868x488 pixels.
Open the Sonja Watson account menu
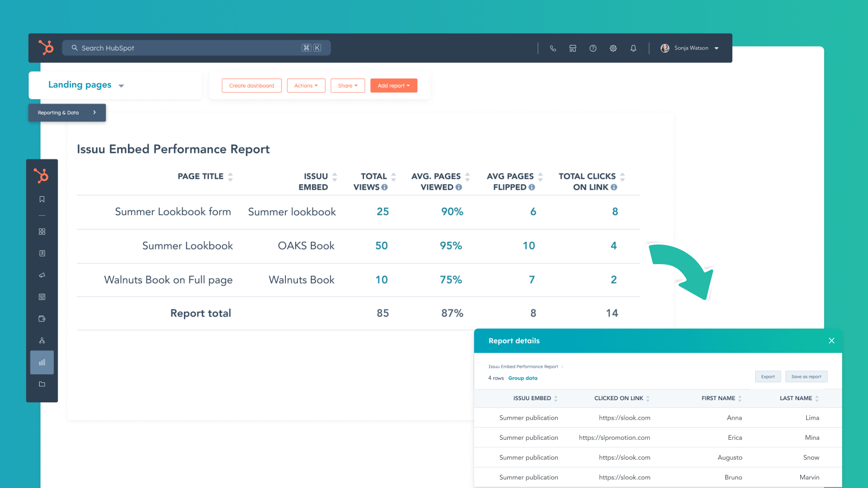[690, 48]
